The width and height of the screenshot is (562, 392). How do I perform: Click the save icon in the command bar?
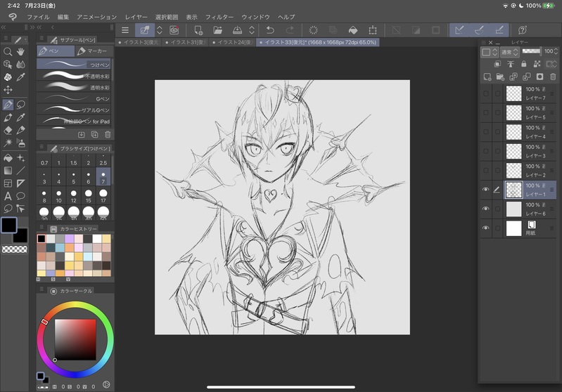[x=237, y=30]
